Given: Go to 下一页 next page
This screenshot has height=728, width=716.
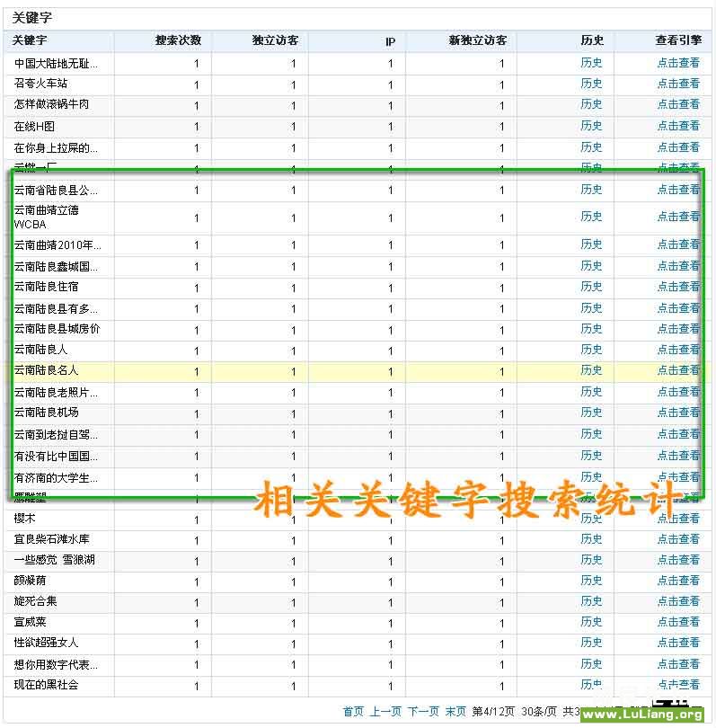Looking at the screenshot, I should pos(423,711).
